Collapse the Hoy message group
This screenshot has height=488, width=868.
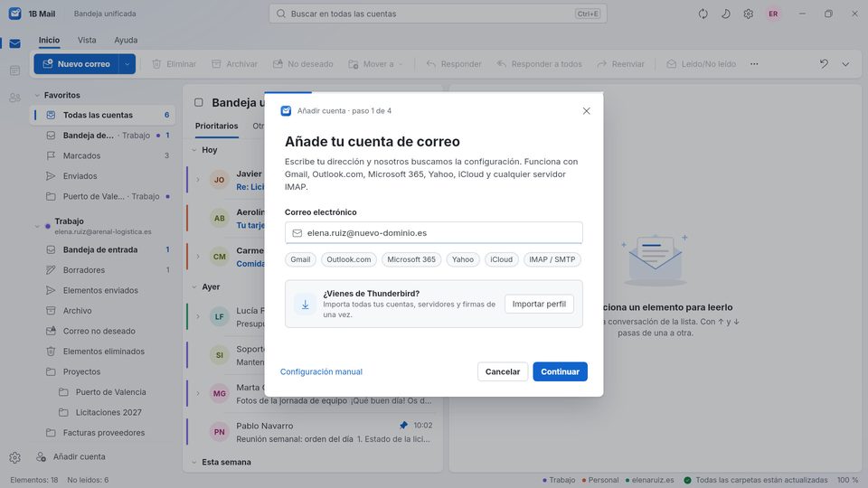coord(194,150)
